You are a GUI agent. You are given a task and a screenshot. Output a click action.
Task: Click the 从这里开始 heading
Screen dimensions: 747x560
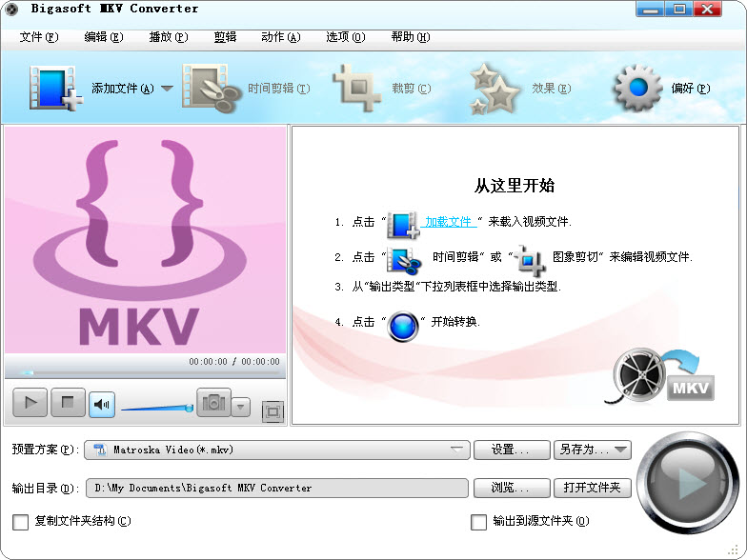[515, 185]
